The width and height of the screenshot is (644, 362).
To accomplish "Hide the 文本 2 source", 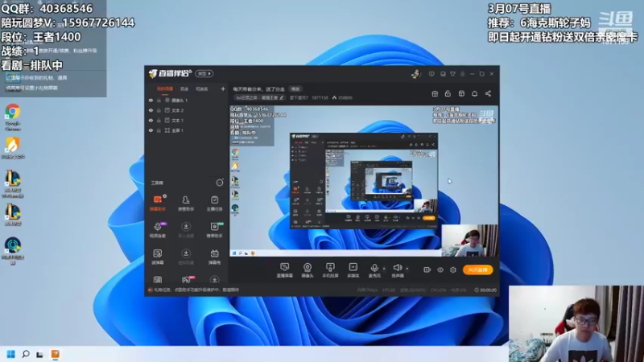I will click(151, 110).
